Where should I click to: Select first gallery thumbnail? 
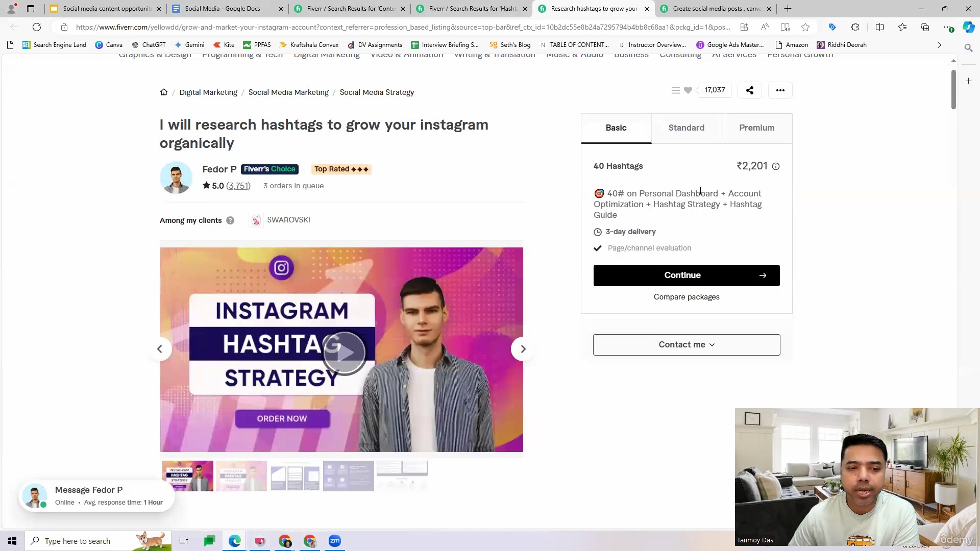tap(188, 476)
